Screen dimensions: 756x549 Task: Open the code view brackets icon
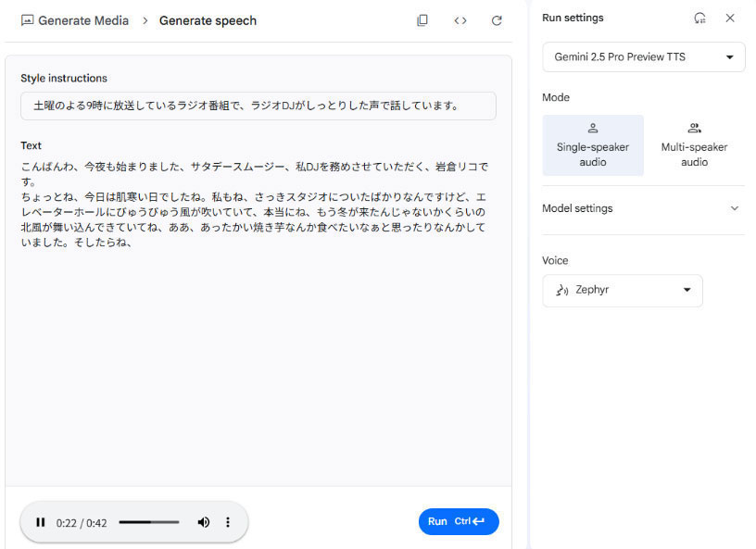click(460, 20)
